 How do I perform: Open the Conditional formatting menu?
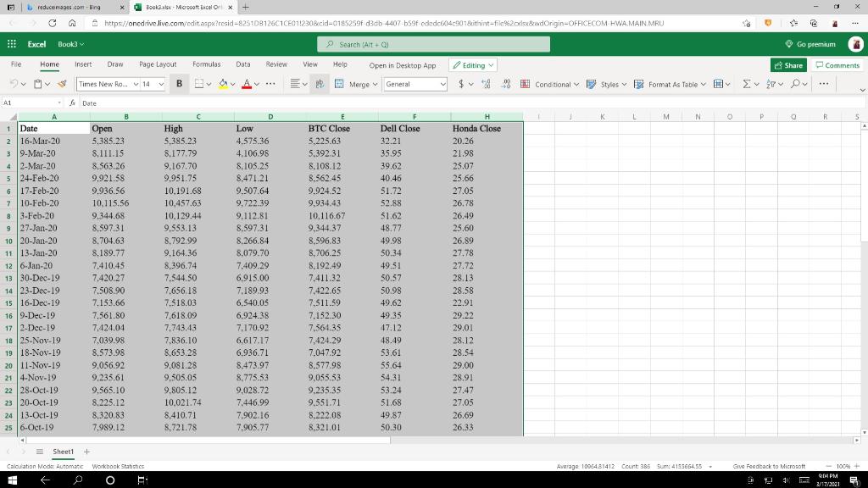click(x=551, y=85)
